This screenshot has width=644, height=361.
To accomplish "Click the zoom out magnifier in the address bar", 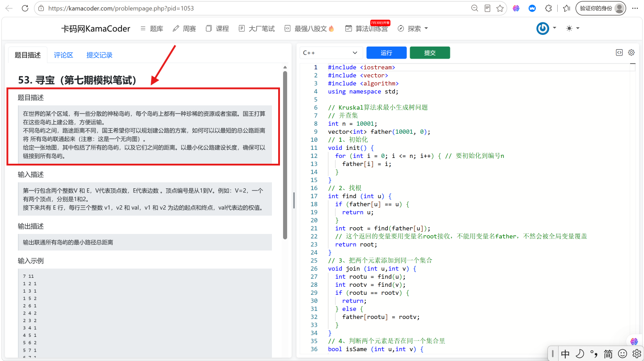I will 475,8.
